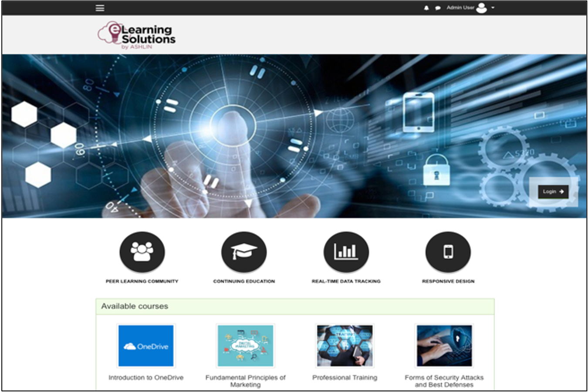This screenshot has width=588, height=392.
Task: Open the Introduction to OneDrive course
Action: pyautogui.click(x=146, y=377)
